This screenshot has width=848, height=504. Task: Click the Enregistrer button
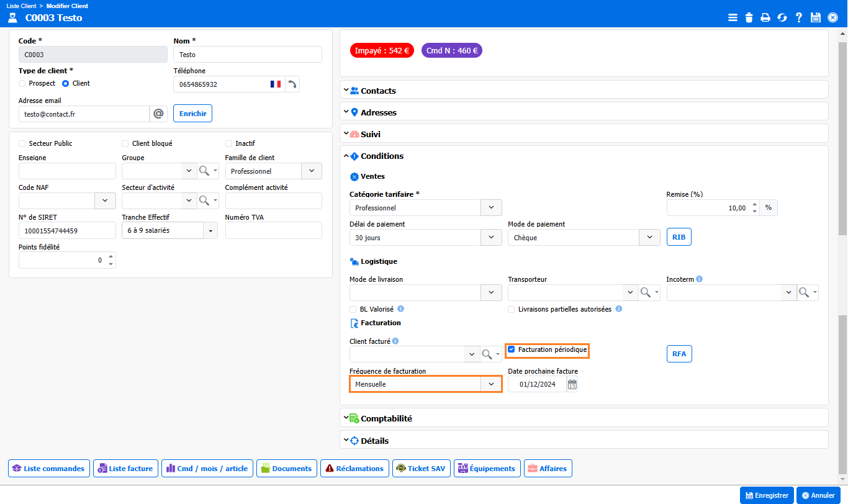pos(767,495)
